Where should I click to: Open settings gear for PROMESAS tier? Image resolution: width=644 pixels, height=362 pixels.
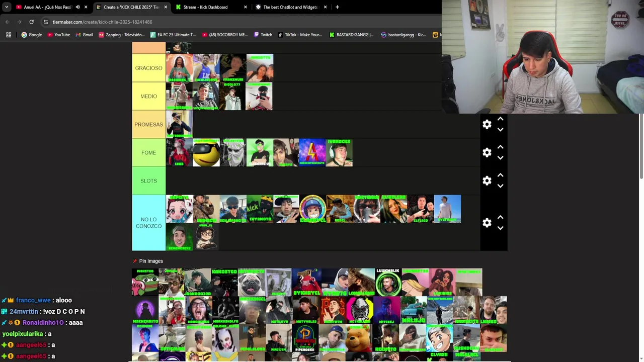(487, 124)
